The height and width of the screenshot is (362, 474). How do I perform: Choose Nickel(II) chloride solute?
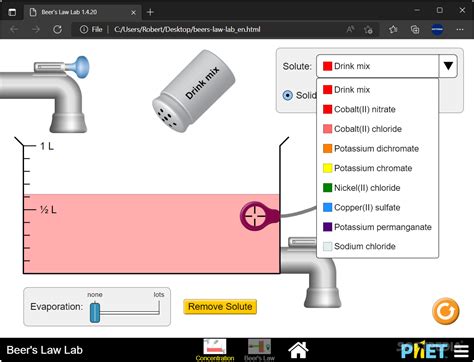tap(377, 188)
